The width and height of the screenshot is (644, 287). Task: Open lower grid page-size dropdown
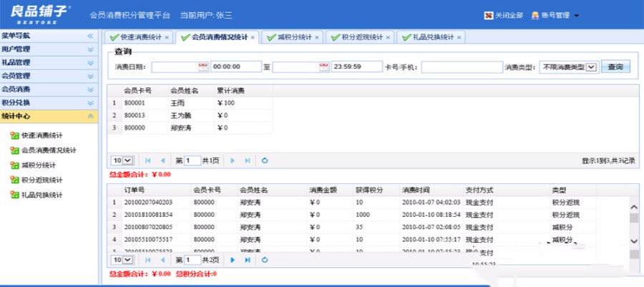pyautogui.click(x=122, y=260)
